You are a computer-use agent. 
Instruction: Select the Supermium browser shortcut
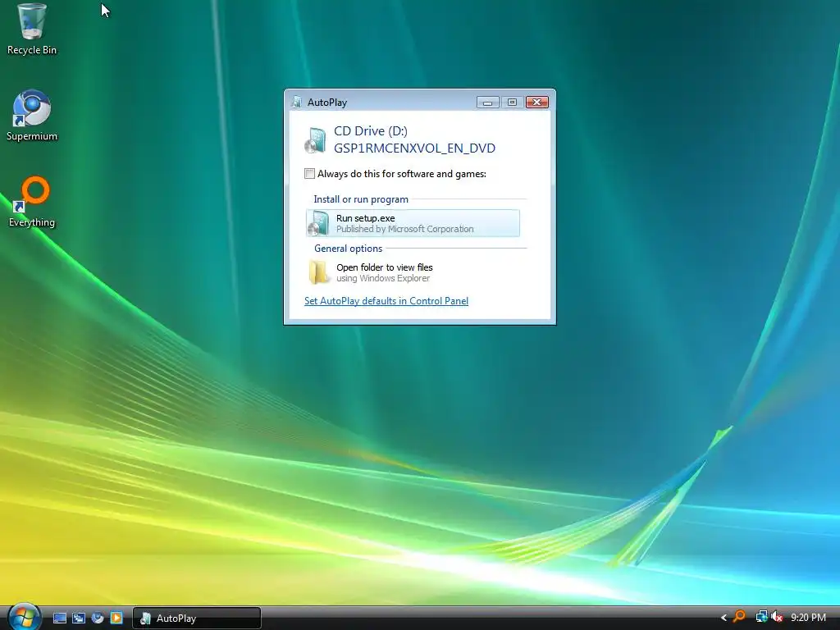pyautogui.click(x=32, y=116)
